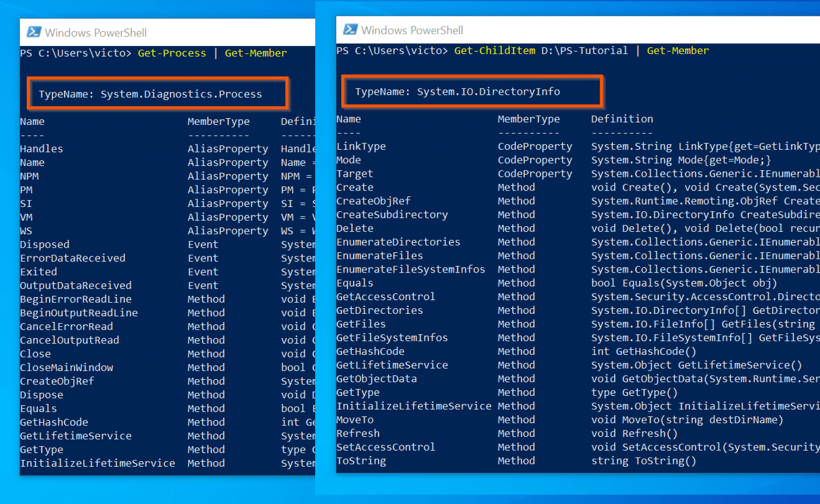Viewport: 820px width, 504px height.
Task: Click 'ErrorDataReceived' event name in left window
Action: point(73,258)
